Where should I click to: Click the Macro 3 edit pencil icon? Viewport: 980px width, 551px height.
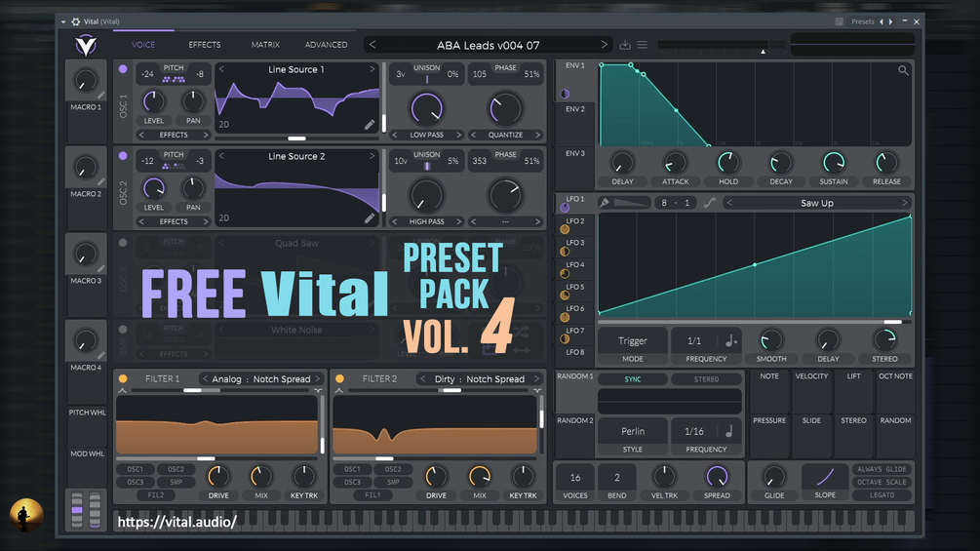[x=101, y=268]
